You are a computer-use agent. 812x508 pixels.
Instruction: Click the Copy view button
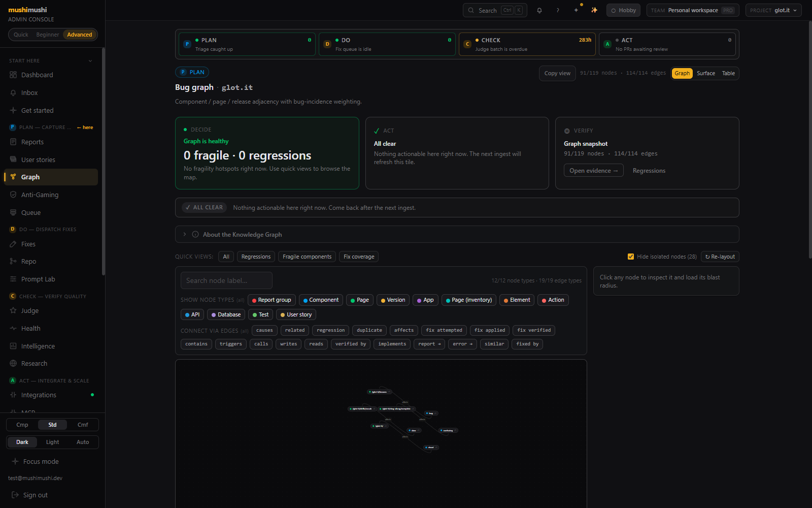pyautogui.click(x=557, y=73)
